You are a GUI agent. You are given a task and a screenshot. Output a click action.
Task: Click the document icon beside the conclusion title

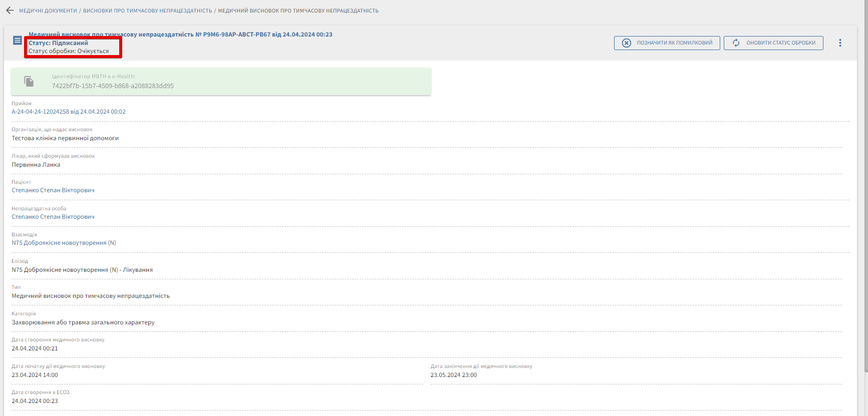(x=18, y=41)
